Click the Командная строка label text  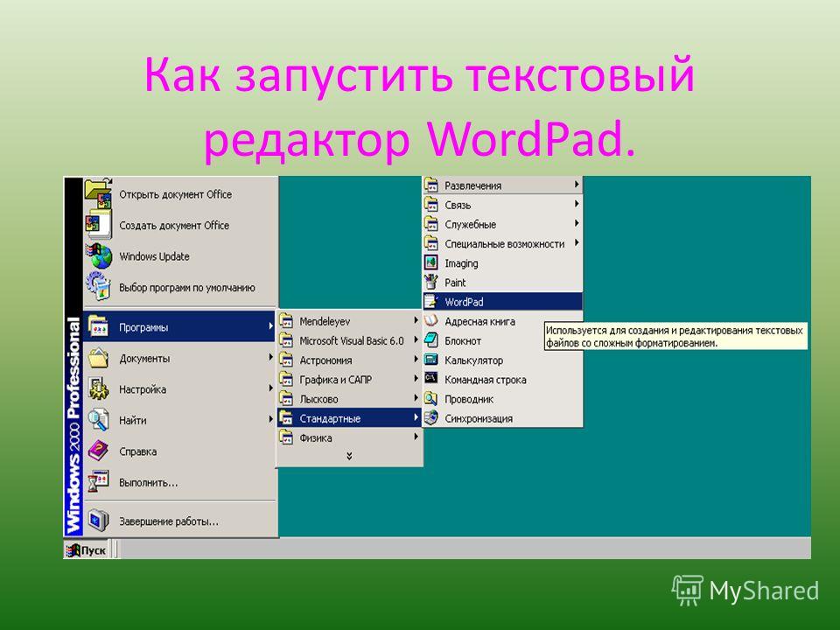[x=486, y=379]
